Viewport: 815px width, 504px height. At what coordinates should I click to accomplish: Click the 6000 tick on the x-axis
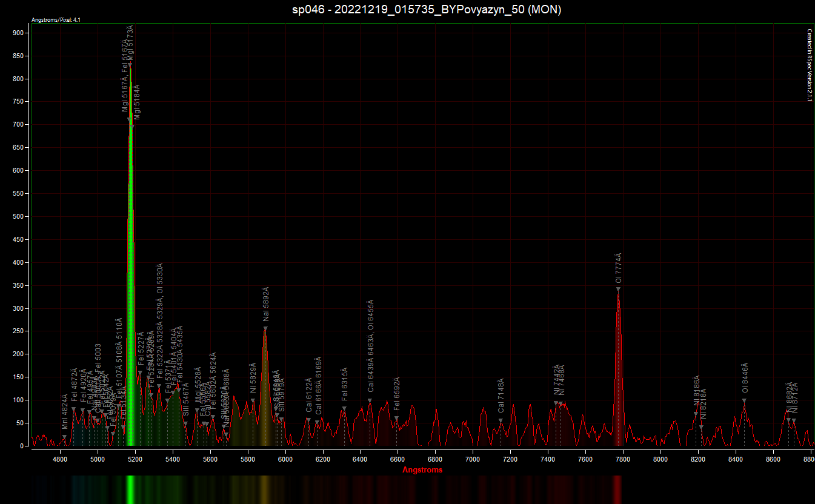[285, 459]
